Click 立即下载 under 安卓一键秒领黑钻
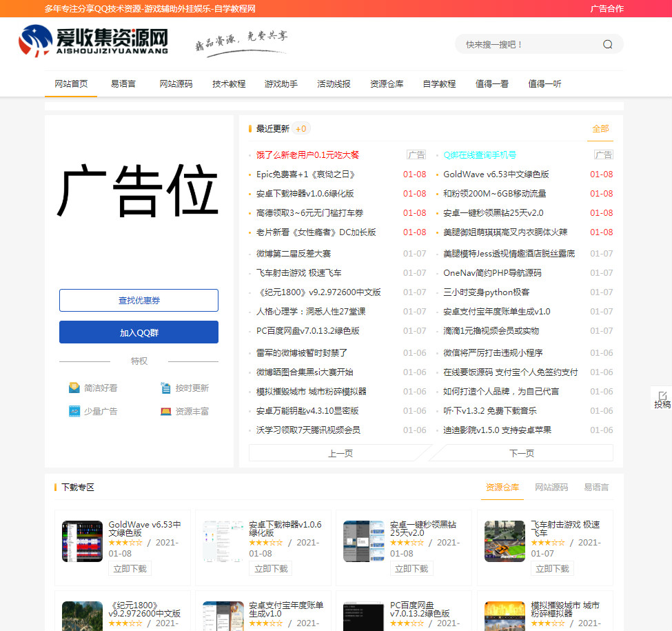 coord(411,569)
